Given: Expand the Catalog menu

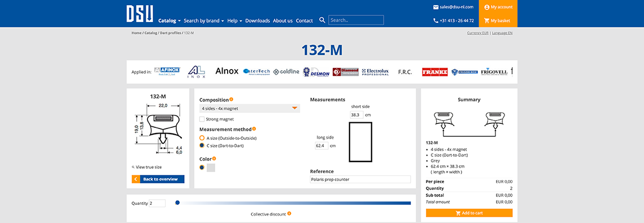Looking at the screenshot, I should coord(169,20).
